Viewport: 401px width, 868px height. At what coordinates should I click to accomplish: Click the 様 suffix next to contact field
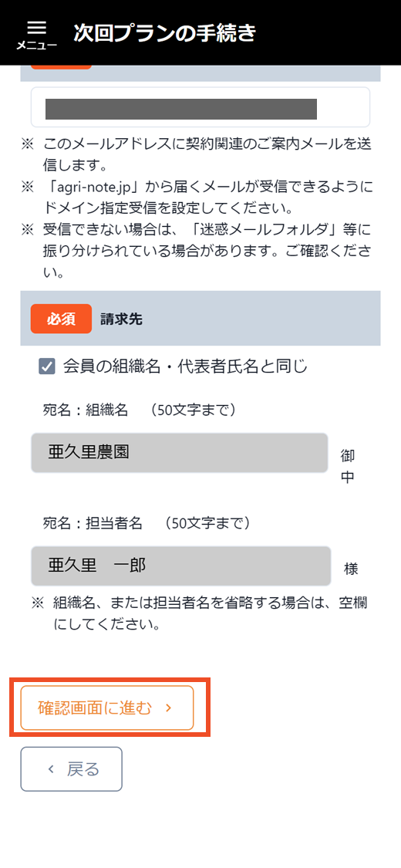click(351, 569)
